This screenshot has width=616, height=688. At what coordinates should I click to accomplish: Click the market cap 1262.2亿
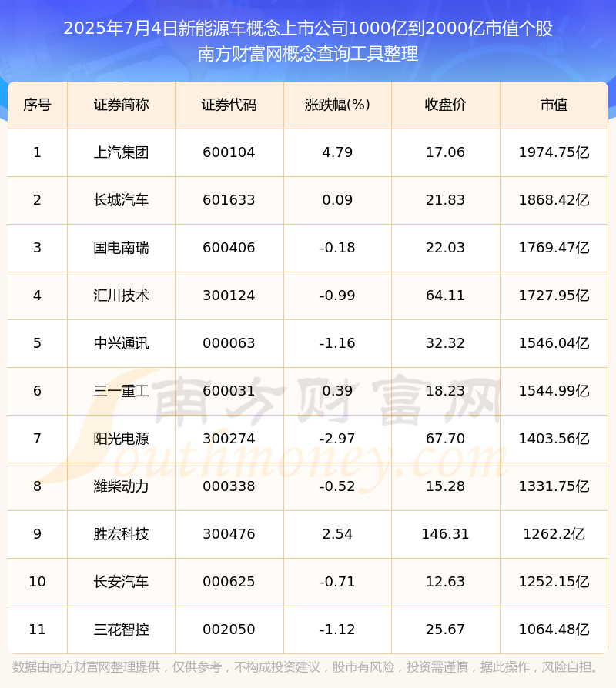pyautogui.click(x=554, y=534)
